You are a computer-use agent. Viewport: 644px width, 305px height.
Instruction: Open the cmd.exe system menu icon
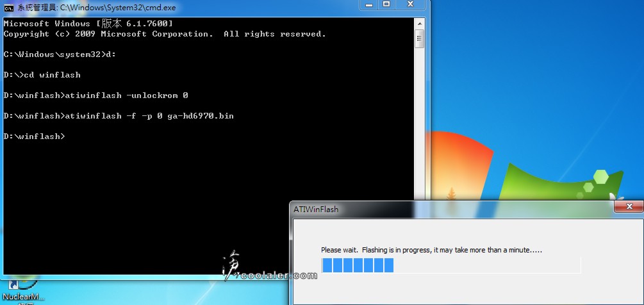(x=8, y=8)
